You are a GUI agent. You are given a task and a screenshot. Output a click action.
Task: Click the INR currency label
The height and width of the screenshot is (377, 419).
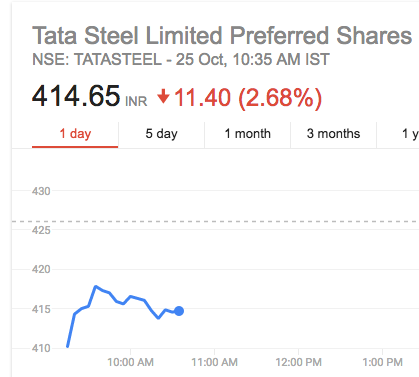pos(136,101)
